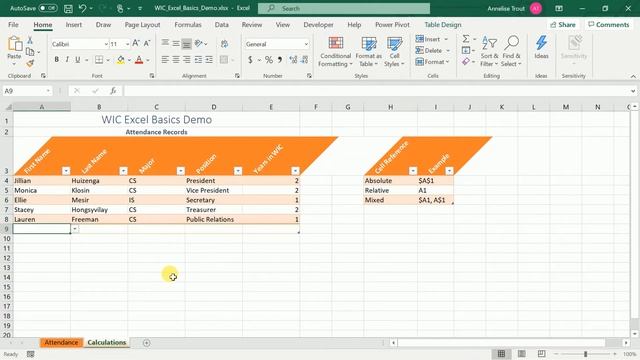
Task: Click the Wrap Text icon
Action: pyautogui.click(x=224, y=44)
